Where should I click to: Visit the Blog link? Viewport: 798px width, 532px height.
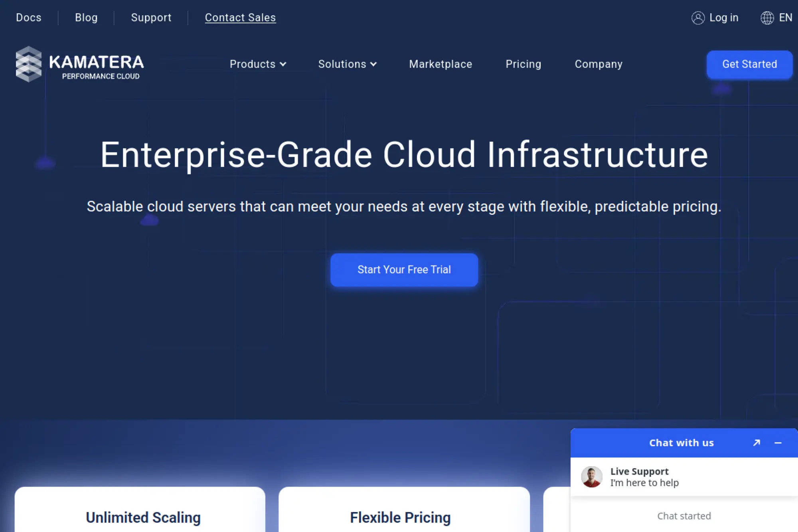coord(86,18)
